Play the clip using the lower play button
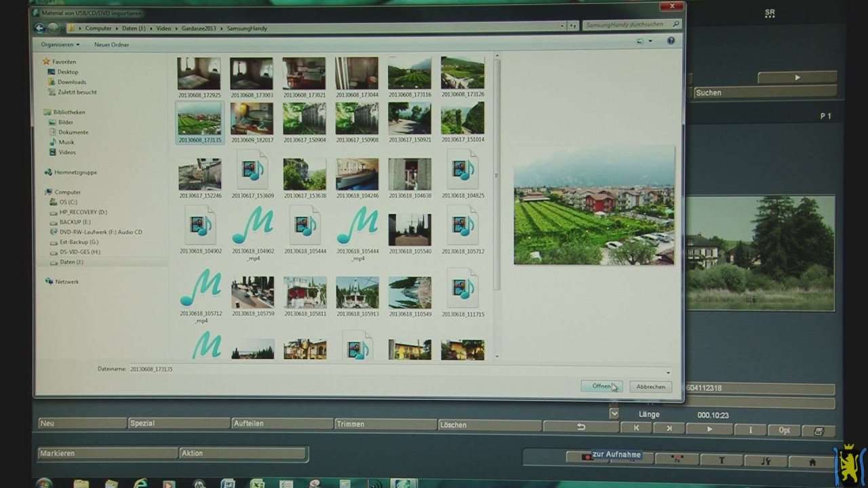This screenshot has height=488, width=868. (709, 429)
